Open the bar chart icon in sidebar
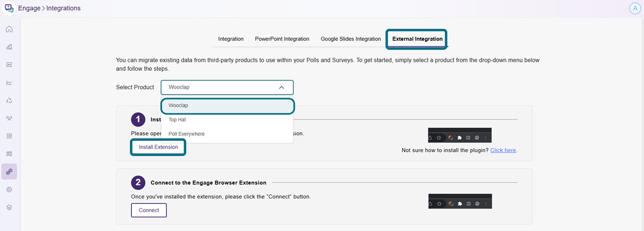The image size is (644, 231). (9, 47)
